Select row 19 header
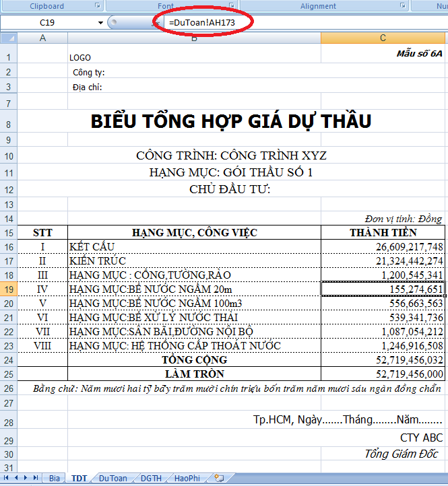 (9, 289)
